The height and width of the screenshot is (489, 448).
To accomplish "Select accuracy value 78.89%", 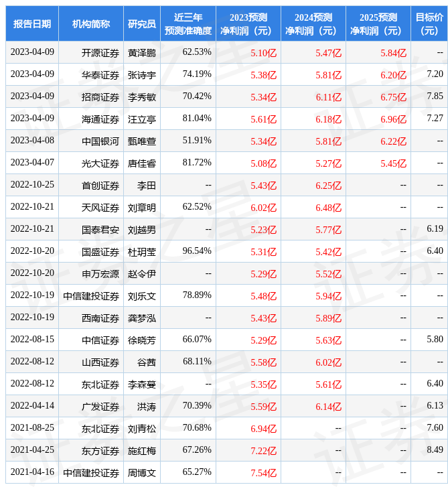I will 197,295.
